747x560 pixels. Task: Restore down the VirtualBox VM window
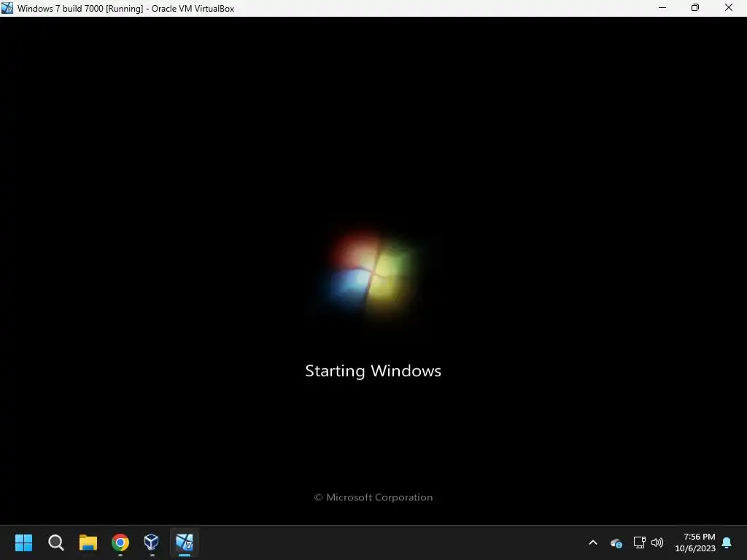point(695,7)
